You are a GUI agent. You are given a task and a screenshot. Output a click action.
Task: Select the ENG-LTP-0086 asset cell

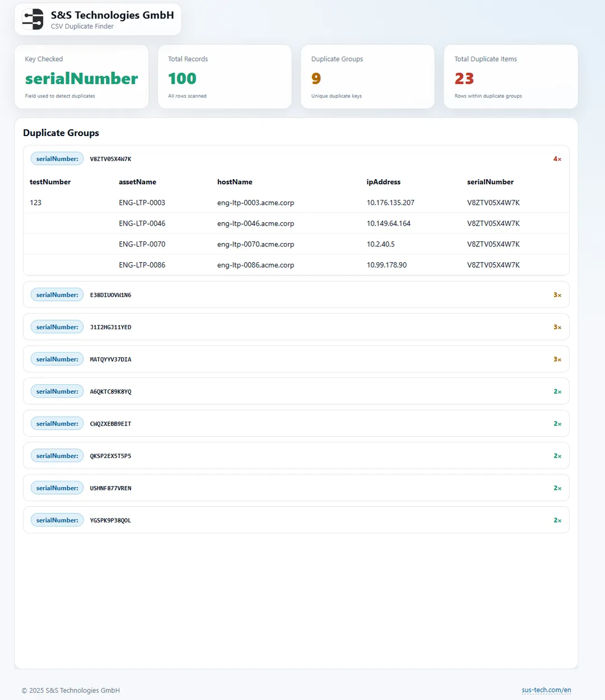[x=142, y=265]
